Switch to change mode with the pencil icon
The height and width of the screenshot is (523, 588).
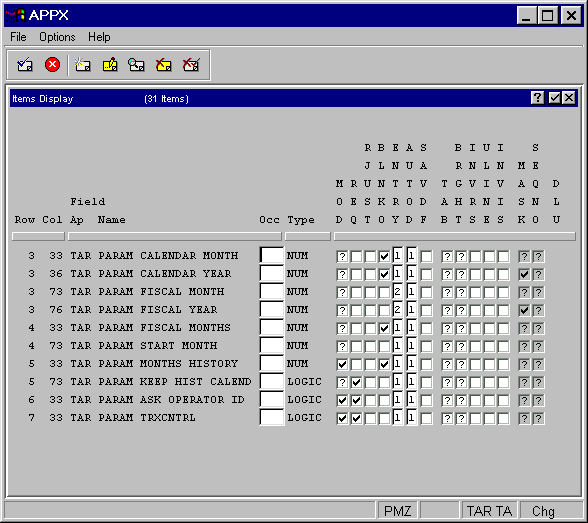click(110, 64)
